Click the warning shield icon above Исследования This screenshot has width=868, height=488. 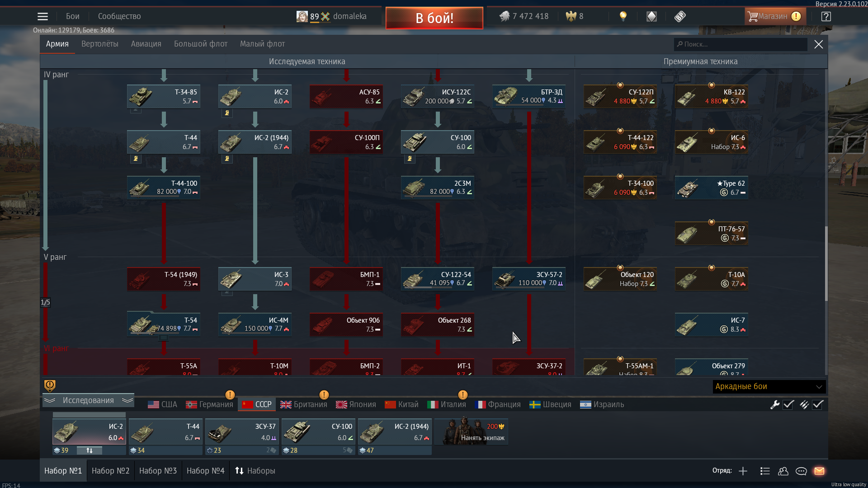point(50,385)
